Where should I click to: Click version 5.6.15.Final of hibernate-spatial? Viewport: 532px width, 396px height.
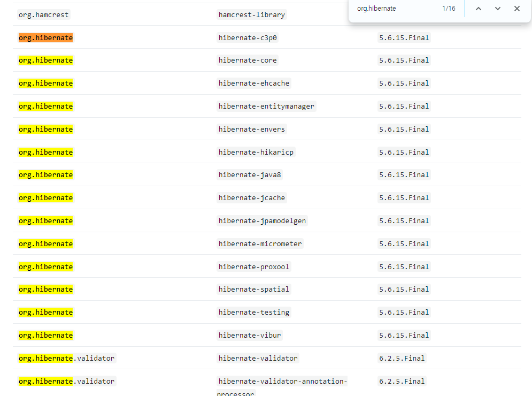tap(404, 289)
